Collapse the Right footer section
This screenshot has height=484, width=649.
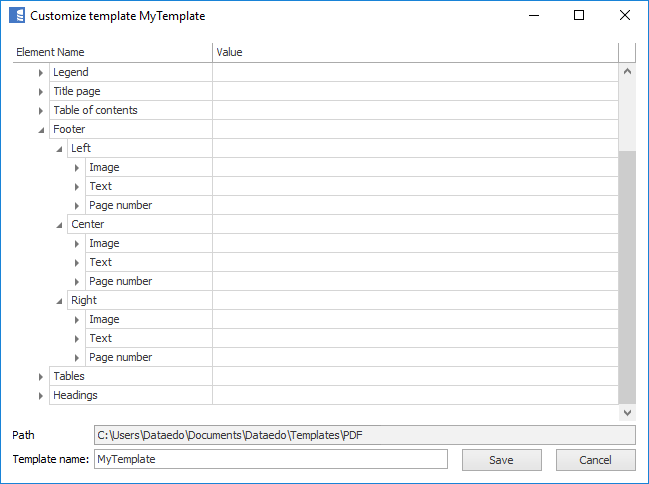[x=59, y=301]
